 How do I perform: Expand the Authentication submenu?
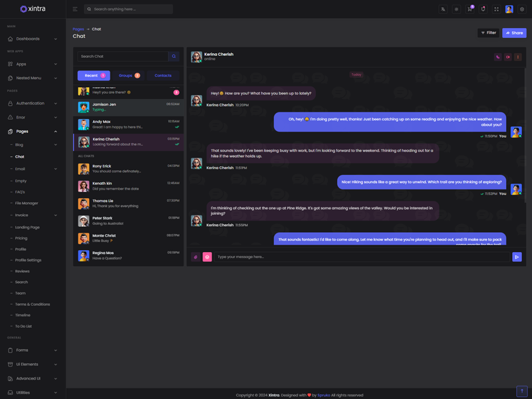pos(33,103)
